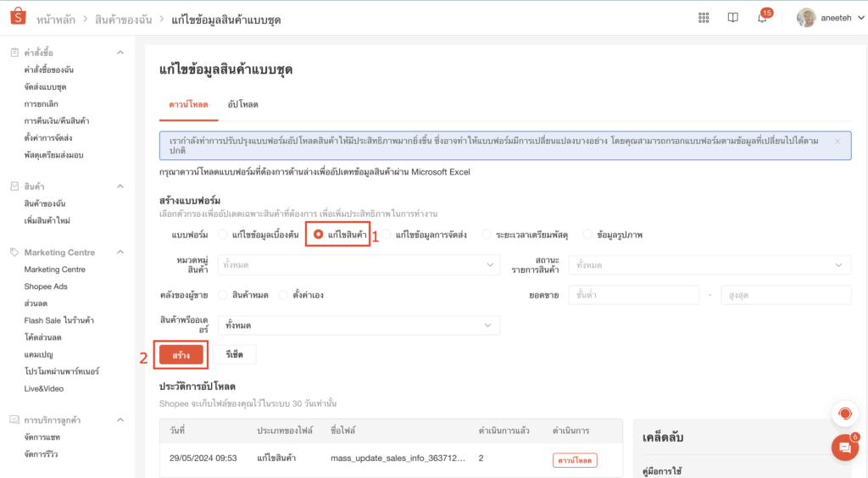Viewport: 868px width, 478px height.
Task: Click สูงสุด maximum sales field
Action: click(x=786, y=295)
